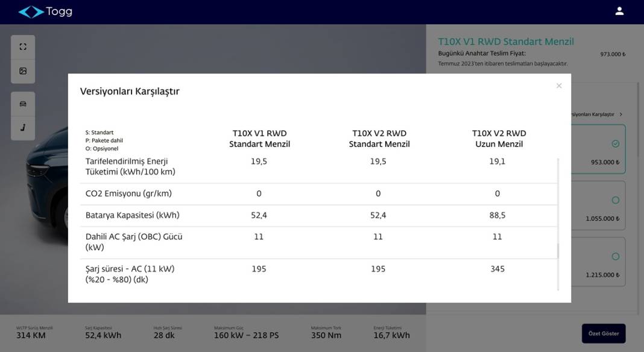Go to home via Togg logo
The image size is (644, 352).
pos(45,12)
